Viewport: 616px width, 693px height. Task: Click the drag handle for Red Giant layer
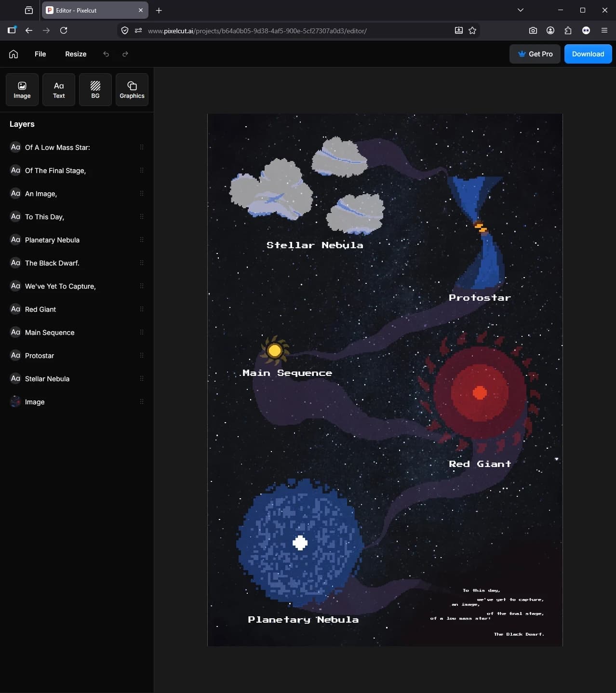(x=142, y=309)
